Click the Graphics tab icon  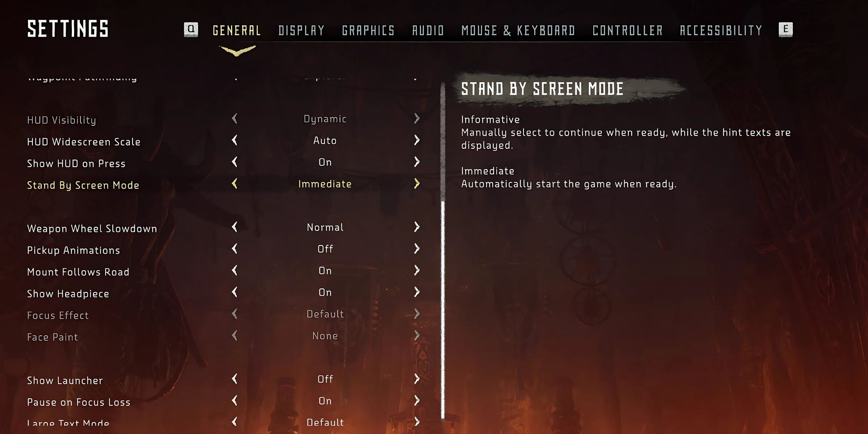[368, 30]
